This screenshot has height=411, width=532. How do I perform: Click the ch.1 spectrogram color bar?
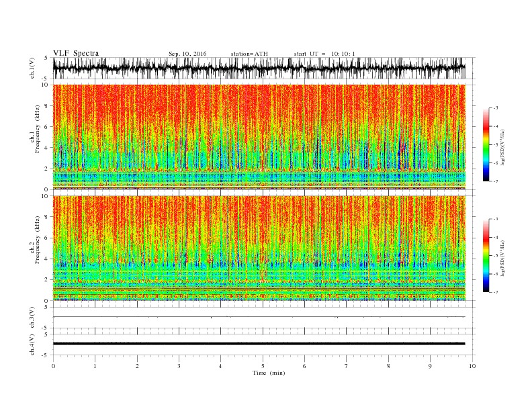[x=486, y=145]
